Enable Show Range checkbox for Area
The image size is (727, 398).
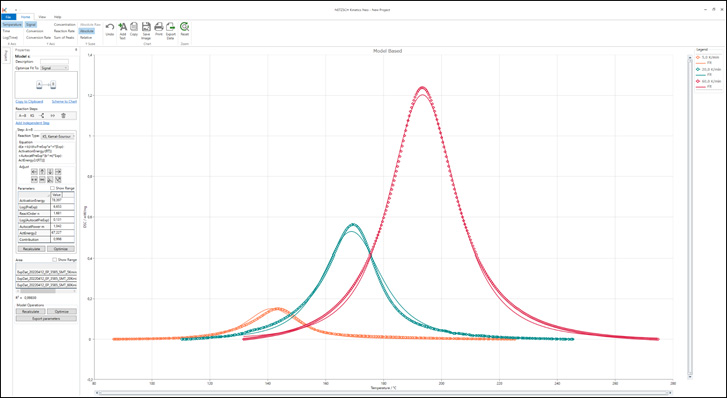pyautogui.click(x=55, y=260)
